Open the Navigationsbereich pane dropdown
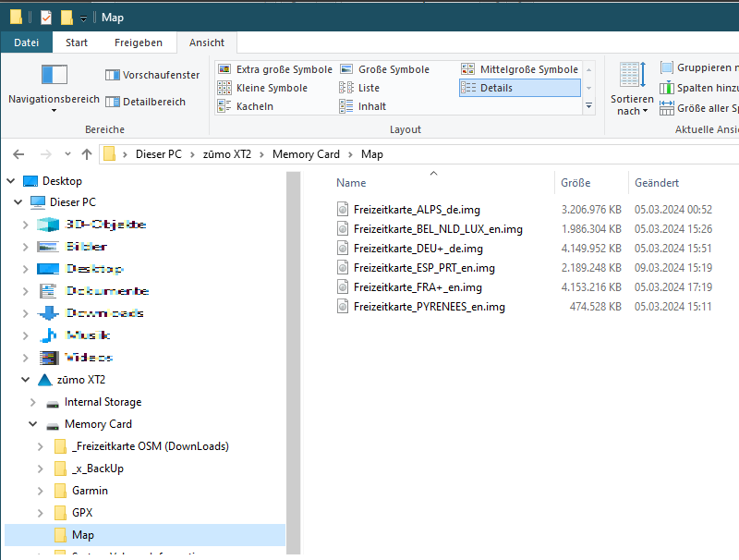This screenshot has height=560, width=739. (x=54, y=89)
